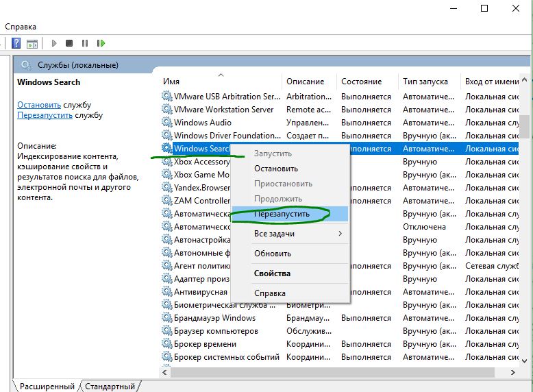Select the VMware USB Arbitration Ser... service name
The width and height of the screenshot is (533, 392).
[227, 97]
